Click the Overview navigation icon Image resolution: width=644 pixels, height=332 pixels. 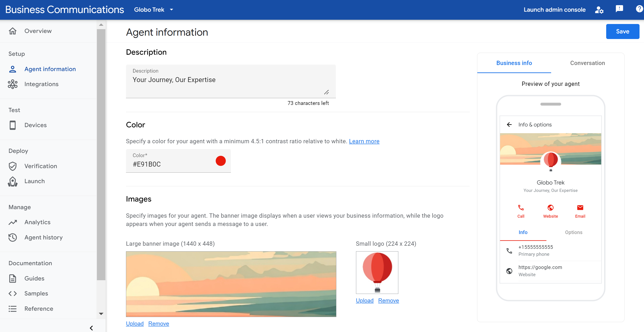pyautogui.click(x=12, y=30)
